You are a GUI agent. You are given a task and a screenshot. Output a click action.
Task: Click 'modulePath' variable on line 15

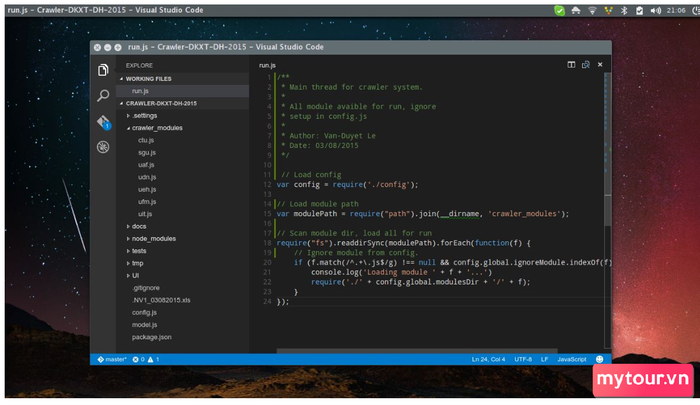coord(315,214)
